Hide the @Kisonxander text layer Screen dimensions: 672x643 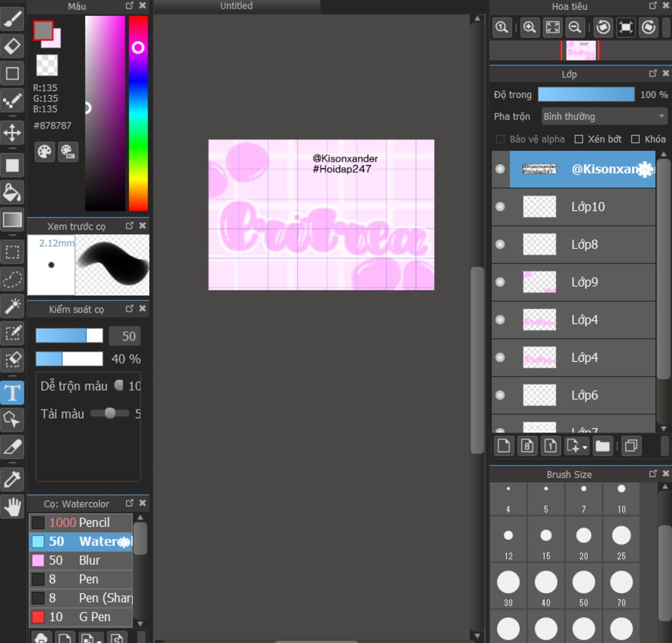click(500, 169)
